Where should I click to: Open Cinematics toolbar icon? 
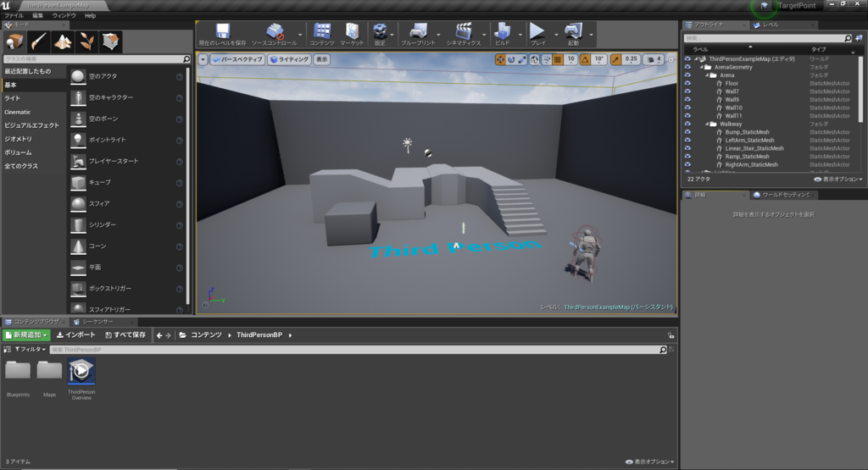pos(464,30)
